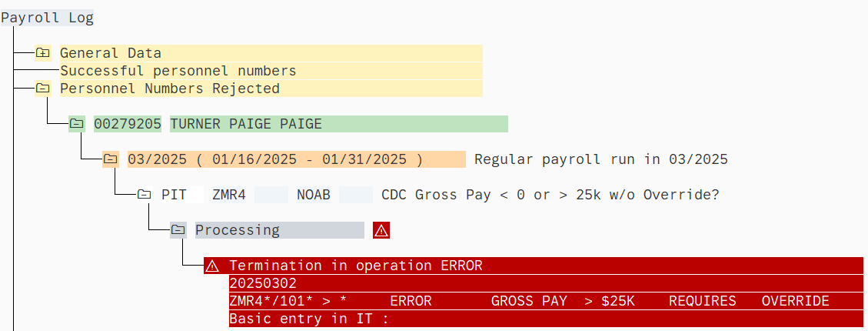Viewport: 868px width, 331px height.
Task: Select the Processing node label
Action: pyautogui.click(x=238, y=230)
